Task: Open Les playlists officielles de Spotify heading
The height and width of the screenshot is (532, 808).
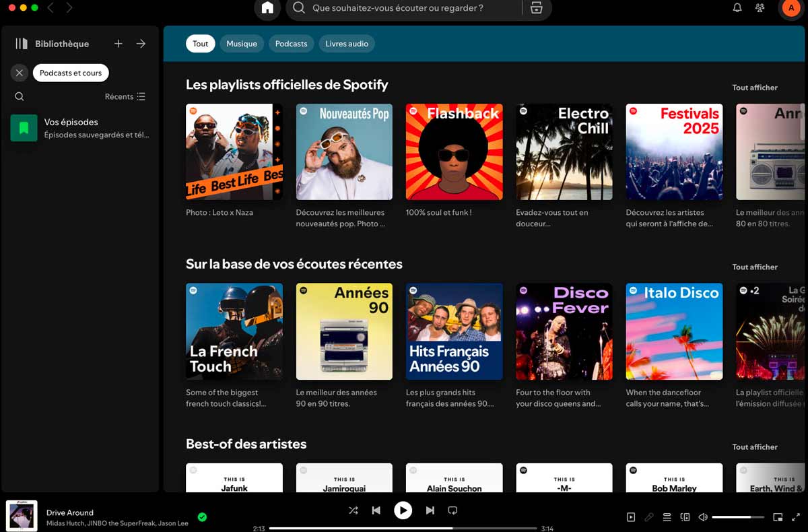Action: coord(287,85)
